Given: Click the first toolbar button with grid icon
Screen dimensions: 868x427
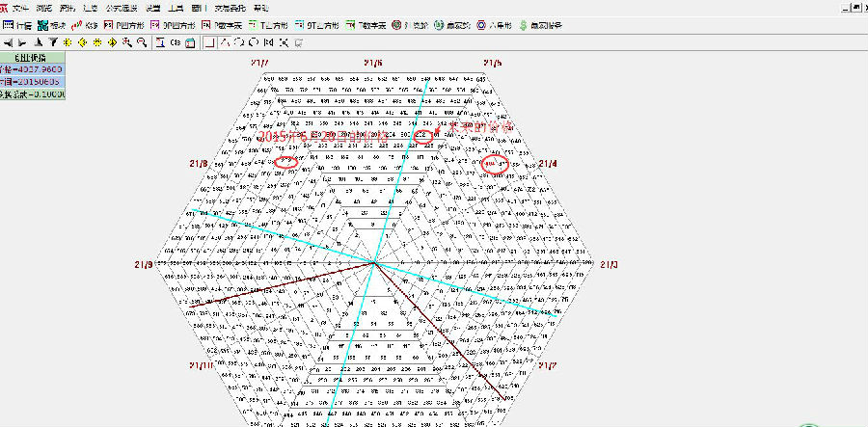Looking at the screenshot, I should [x=19, y=24].
